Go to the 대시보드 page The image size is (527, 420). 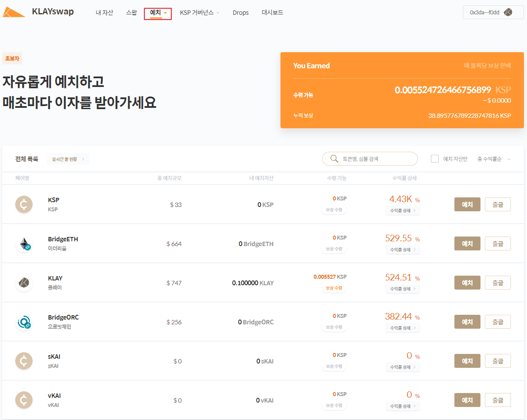pos(273,13)
